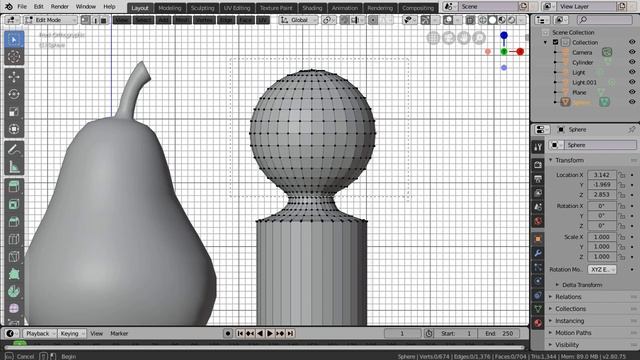Click the Location X value field
Screen dimensions: 640x360
click(602, 175)
